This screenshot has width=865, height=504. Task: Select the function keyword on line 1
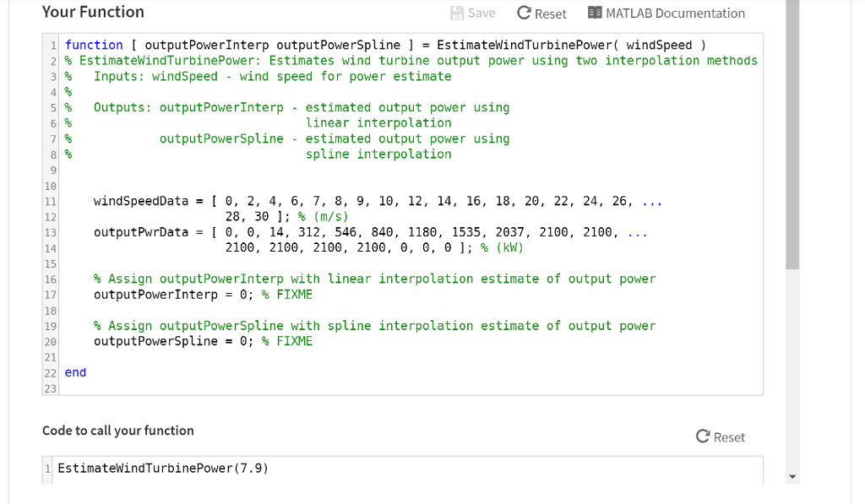(x=94, y=45)
